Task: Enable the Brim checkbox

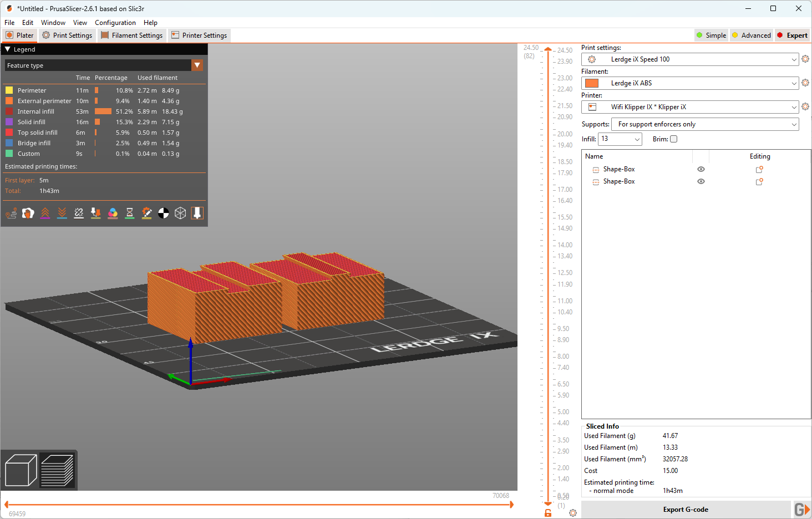Action: pos(673,139)
